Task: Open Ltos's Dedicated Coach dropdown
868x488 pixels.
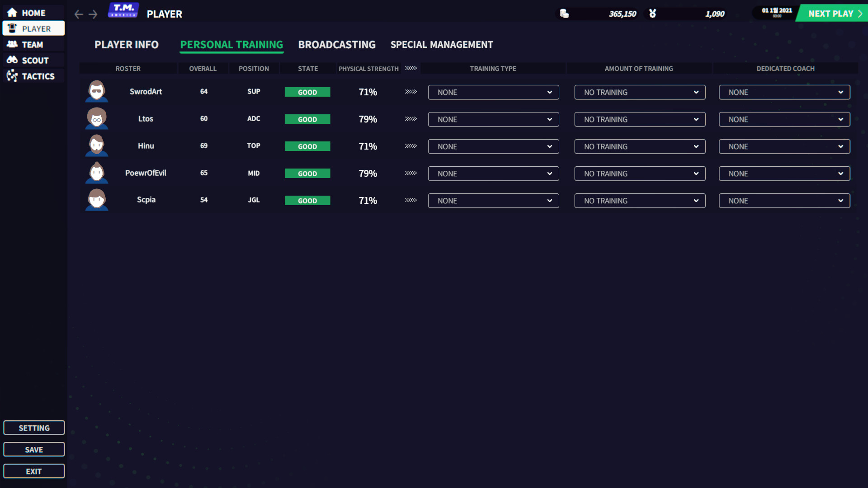Action: click(x=785, y=119)
